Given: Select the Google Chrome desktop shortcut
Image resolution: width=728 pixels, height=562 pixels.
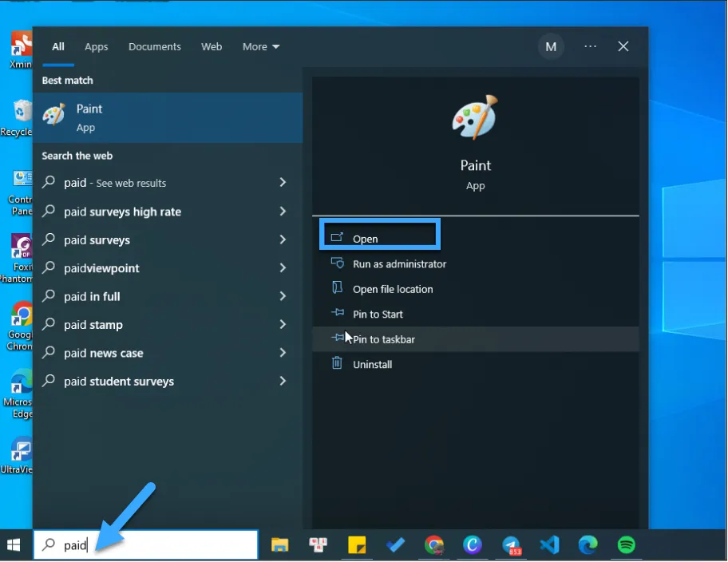Looking at the screenshot, I should click(20, 326).
